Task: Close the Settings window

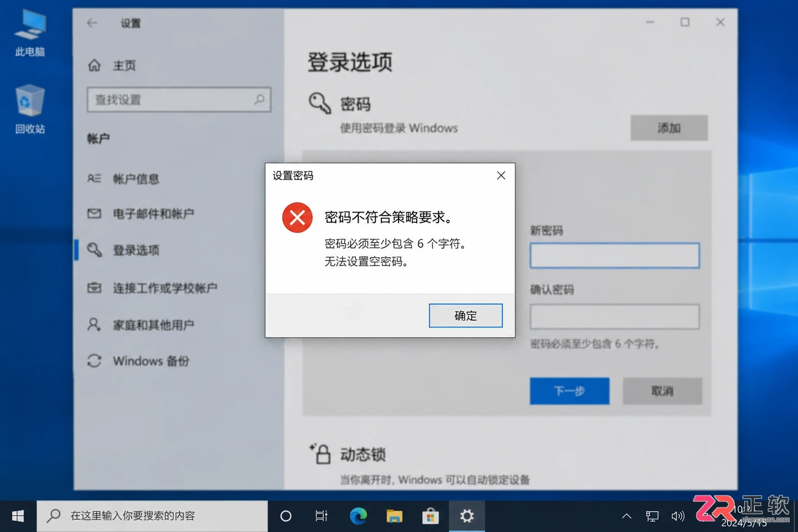Action: point(720,22)
